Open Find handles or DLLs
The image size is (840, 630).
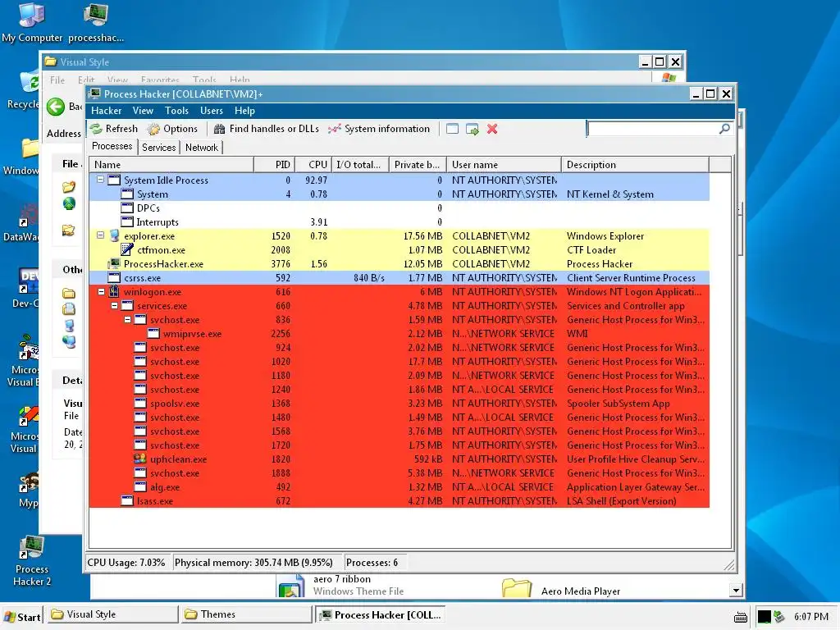[x=267, y=129]
